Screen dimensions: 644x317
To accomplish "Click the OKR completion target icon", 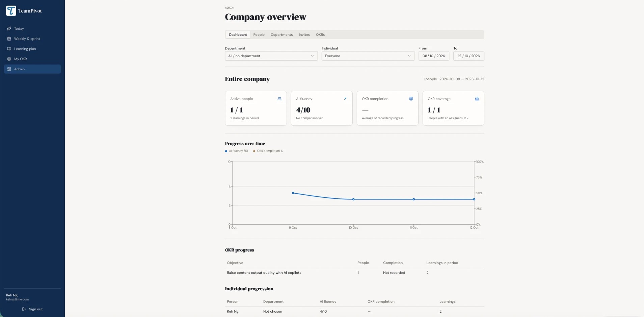I will 411,99.
